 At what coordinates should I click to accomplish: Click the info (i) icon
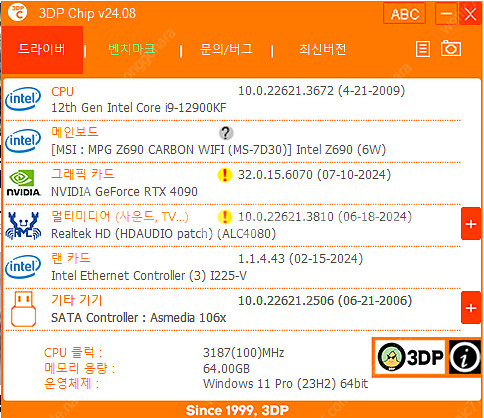tap(464, 357)
